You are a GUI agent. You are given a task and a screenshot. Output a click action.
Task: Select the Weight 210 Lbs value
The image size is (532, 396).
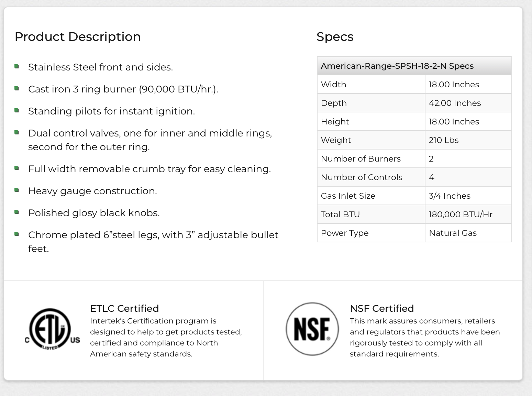(x=444, y=140)
